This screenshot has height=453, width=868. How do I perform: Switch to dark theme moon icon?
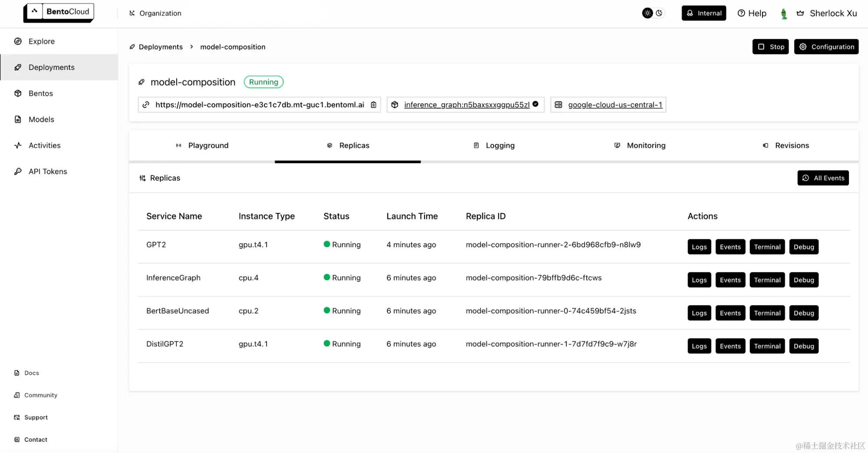(659, 13)
